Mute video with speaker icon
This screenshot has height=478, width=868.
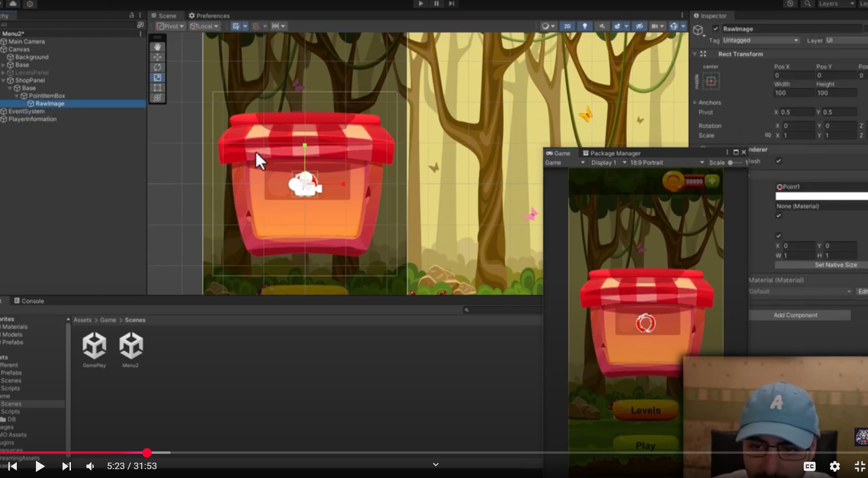[x=91, y=466]
